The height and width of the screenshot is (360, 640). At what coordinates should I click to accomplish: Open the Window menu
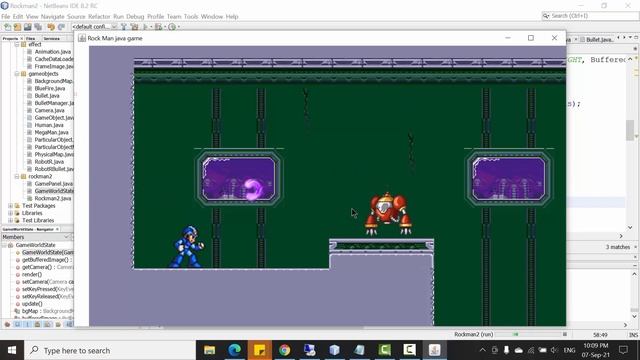(211, 17)
